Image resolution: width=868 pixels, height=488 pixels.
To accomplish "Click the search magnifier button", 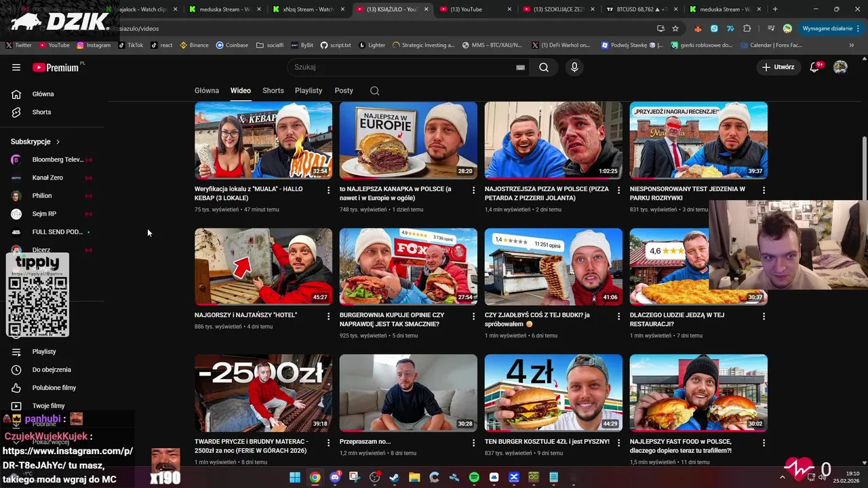I will pos(544,67).
